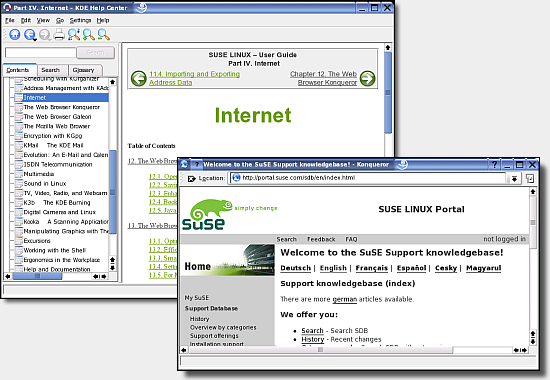Viewport: 550px width, 380px height.
Task: Select Multimedia in the contents tree
Action: click(x=39, y=174)
